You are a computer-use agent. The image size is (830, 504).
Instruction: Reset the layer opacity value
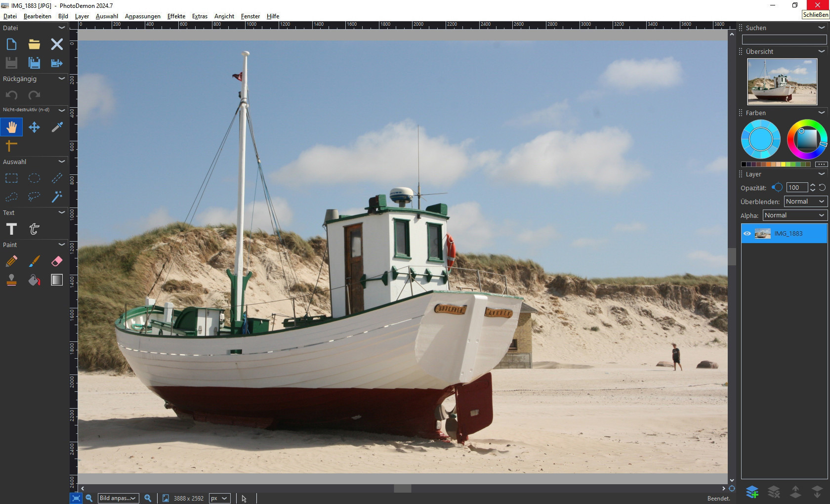pos(822,188)
